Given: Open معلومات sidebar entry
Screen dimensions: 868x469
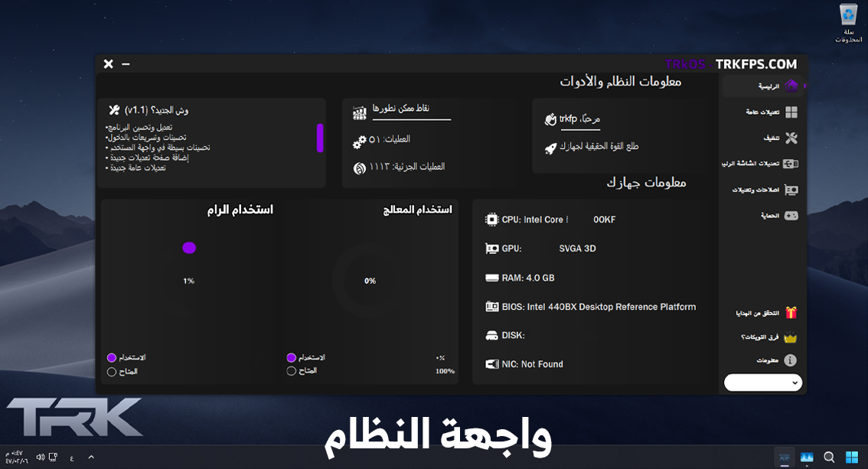Looking at the screenshot, I should (x=767, y=360).
